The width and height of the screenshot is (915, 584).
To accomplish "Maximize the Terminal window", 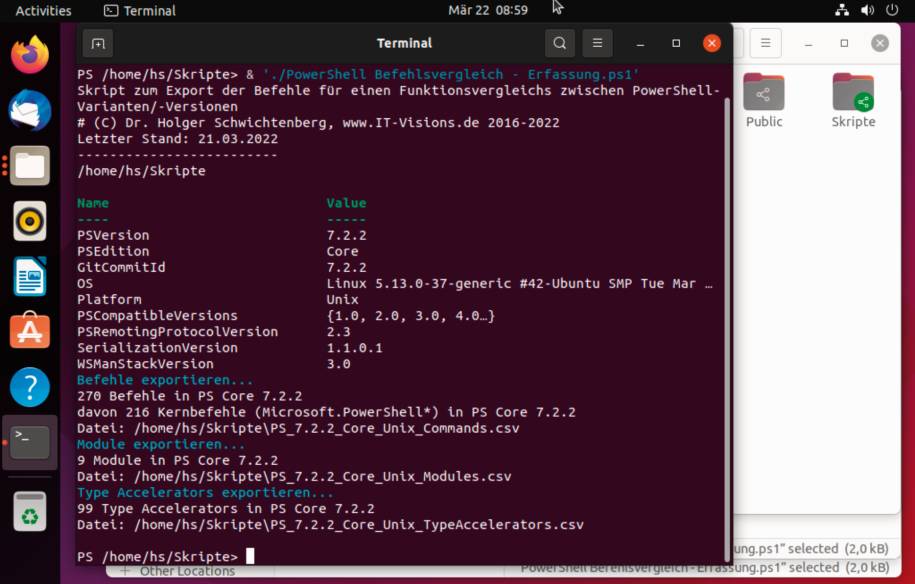I will tap(676, 43).
